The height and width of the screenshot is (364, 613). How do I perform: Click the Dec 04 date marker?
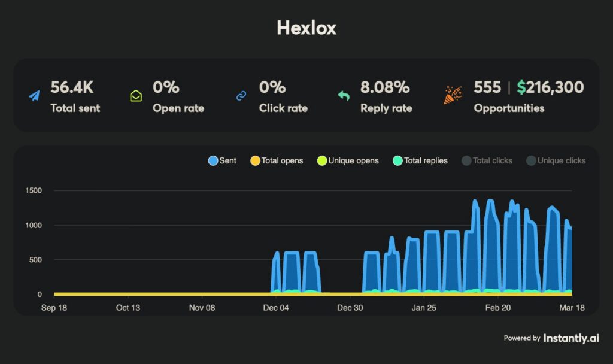tap(275, 308)
